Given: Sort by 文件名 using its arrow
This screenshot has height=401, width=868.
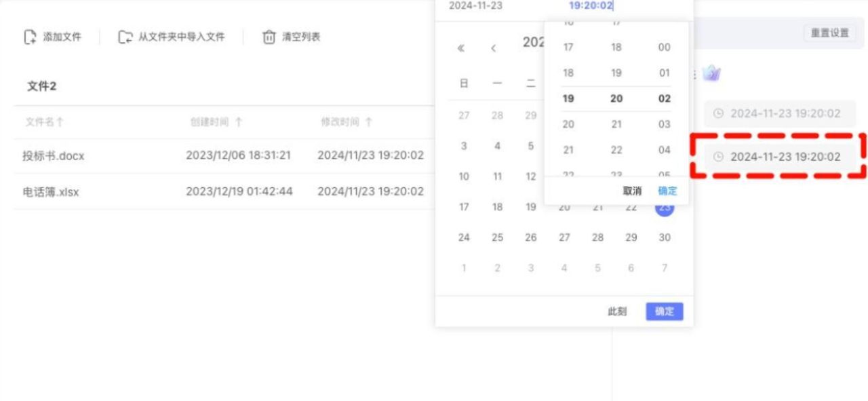Looking at the screenshot, I should point(60,122).
